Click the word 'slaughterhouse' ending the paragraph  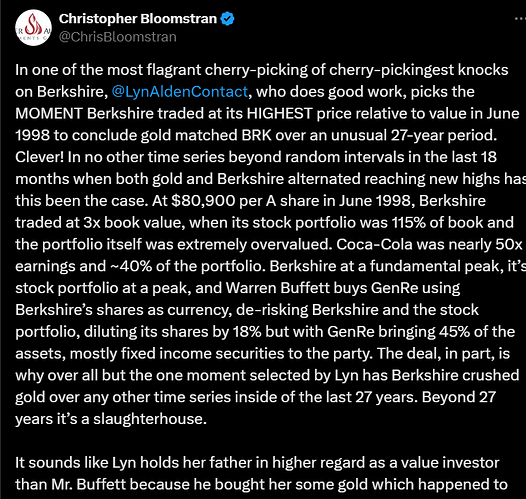[x=148, y=419]
